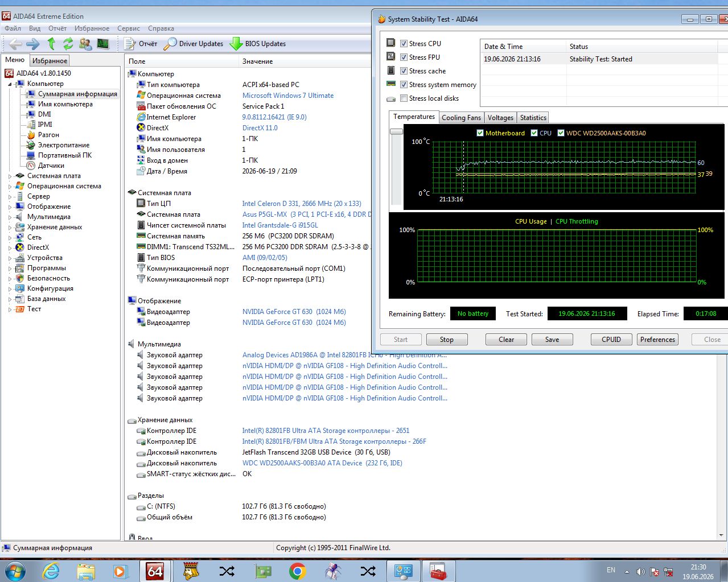The width and height of the screenshot is (728, 582).
Task: Click the green Up arrow toolbar icon
Action: pyautogui.click(x=51, y=44)
